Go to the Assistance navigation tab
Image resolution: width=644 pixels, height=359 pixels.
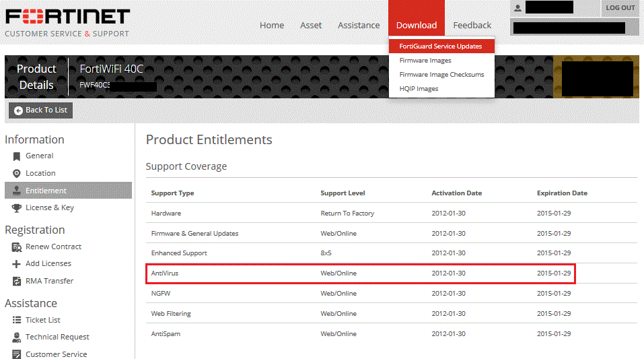[x=359, y=25]
